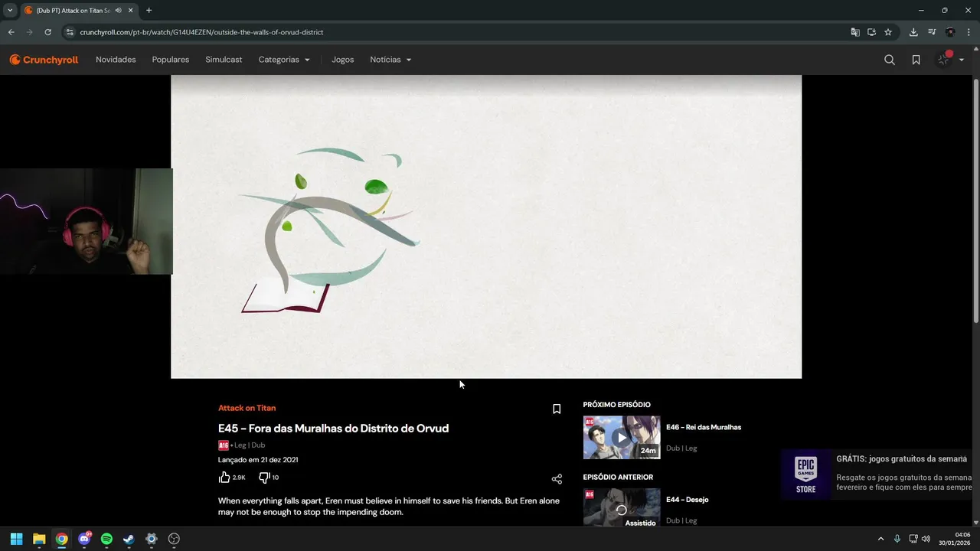Click the microphone tray icon
The image size is (980, 551).
(x=897, y=539)
